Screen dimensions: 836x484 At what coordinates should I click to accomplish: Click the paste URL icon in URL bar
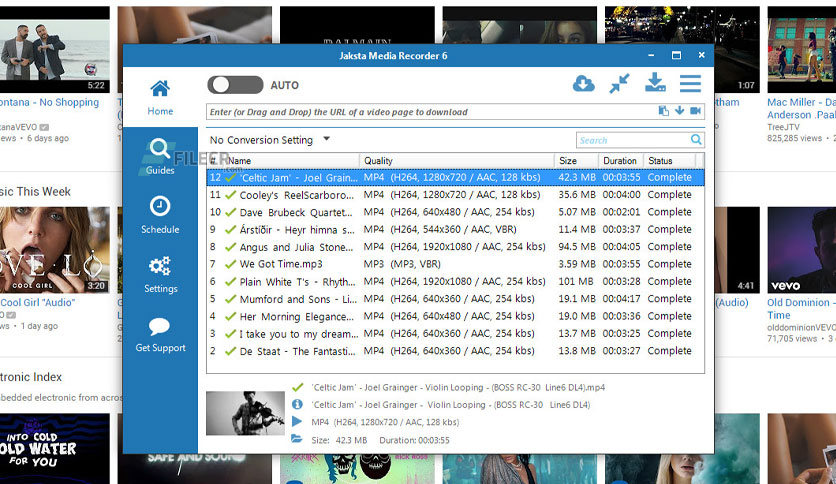663,111
